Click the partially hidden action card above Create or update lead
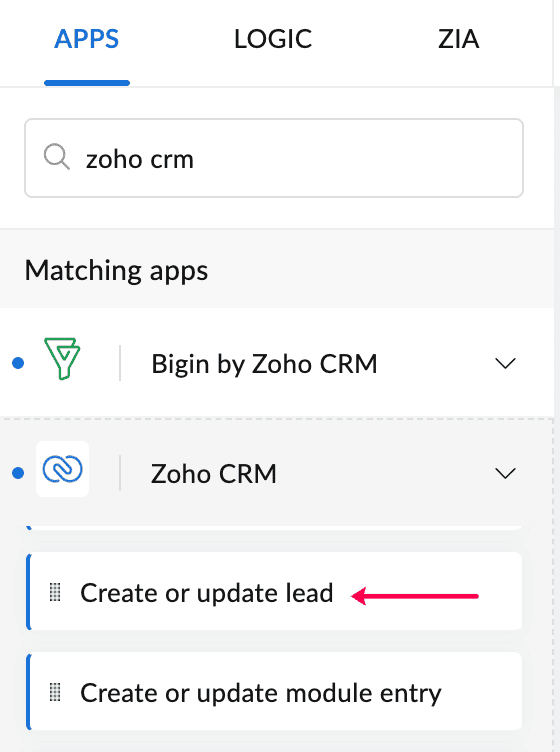The height and width of the screenshot is (752, 560). (x=274, y=528)
